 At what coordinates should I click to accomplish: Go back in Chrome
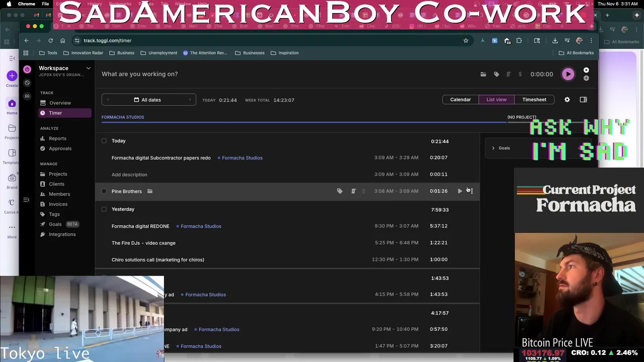tap(26, 41)
